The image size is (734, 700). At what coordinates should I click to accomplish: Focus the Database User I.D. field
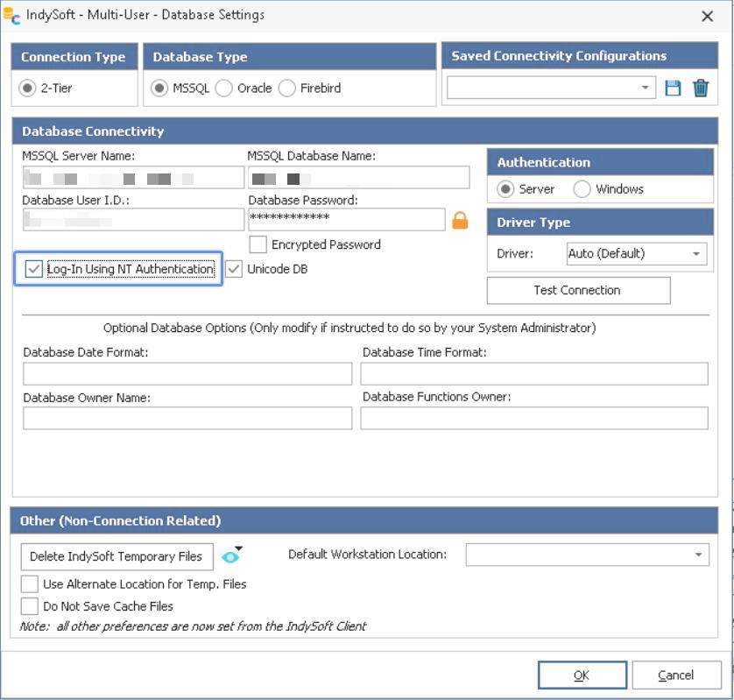point(133,220)
